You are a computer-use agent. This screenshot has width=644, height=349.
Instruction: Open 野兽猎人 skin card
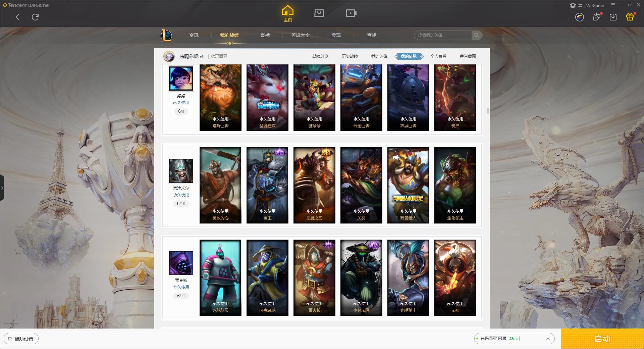click(408, 185)
